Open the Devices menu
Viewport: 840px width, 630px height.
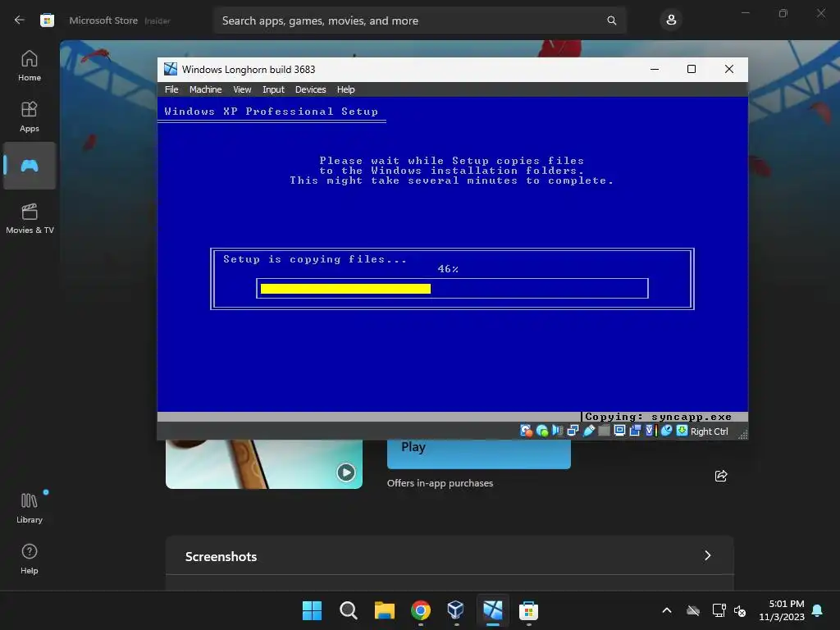tap(310, 89)
